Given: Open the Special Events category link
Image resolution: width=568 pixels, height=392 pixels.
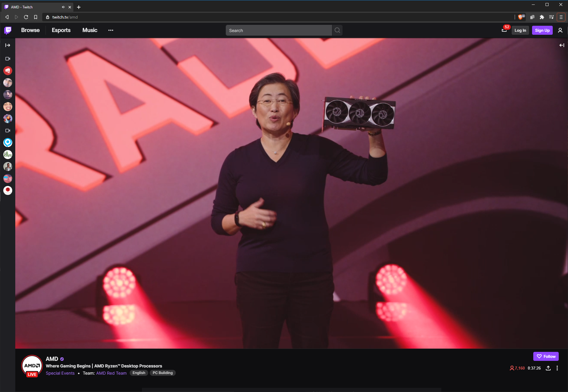Looking at the screenshot, I should pyautogui.click(x=60, y=373).
